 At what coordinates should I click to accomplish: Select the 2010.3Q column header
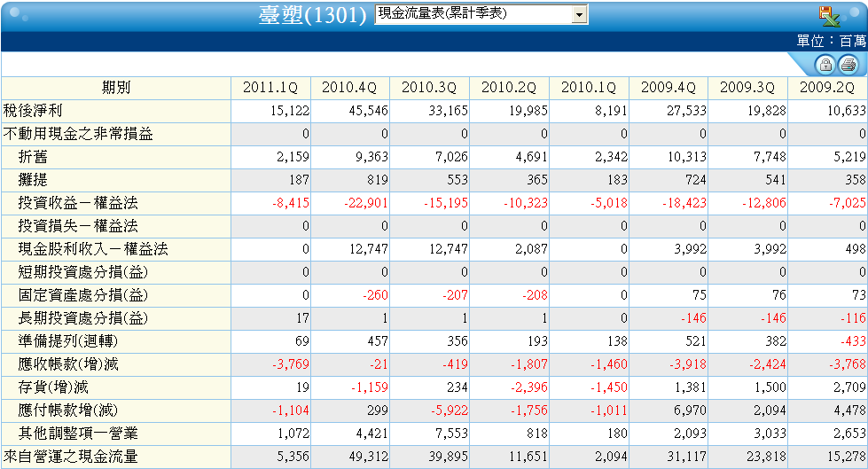pos(430,88)
